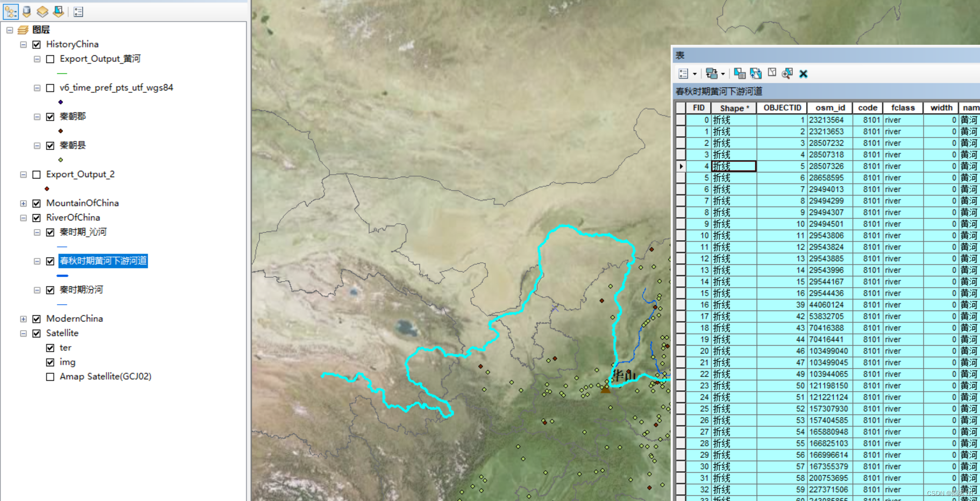
Task: Switch to List By Visibility view
Action: pos(42,12)
